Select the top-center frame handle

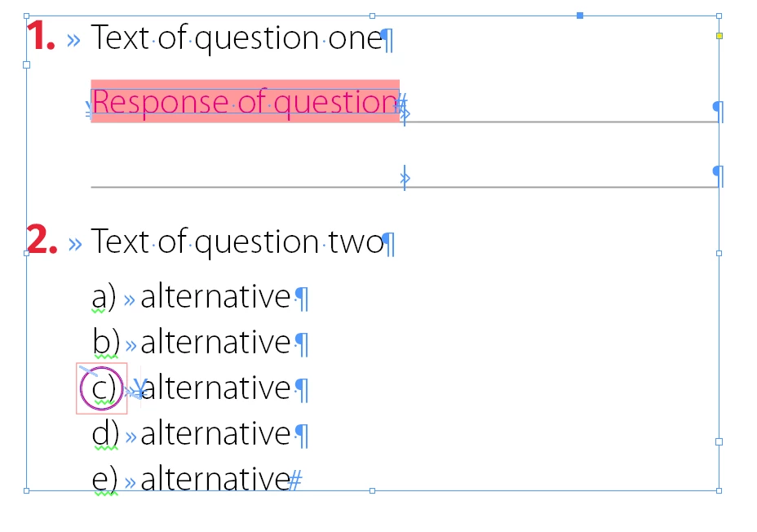372,16
